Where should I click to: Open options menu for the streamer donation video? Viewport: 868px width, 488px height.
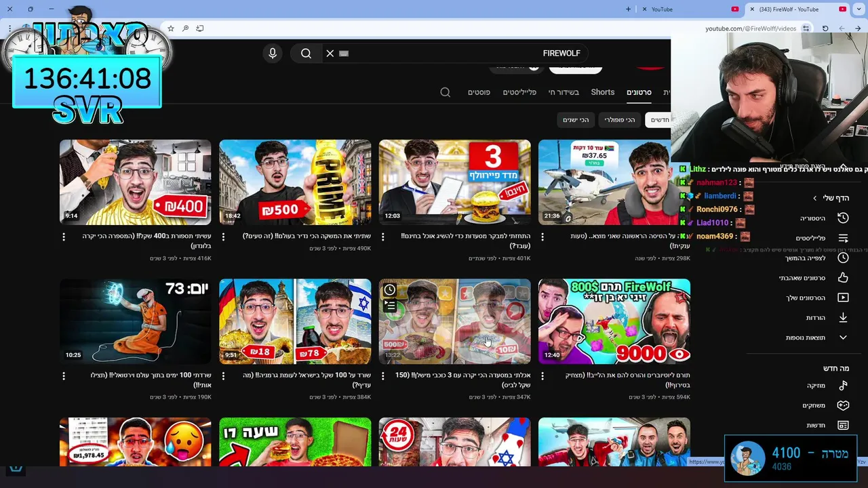click(x=543, y=375)
